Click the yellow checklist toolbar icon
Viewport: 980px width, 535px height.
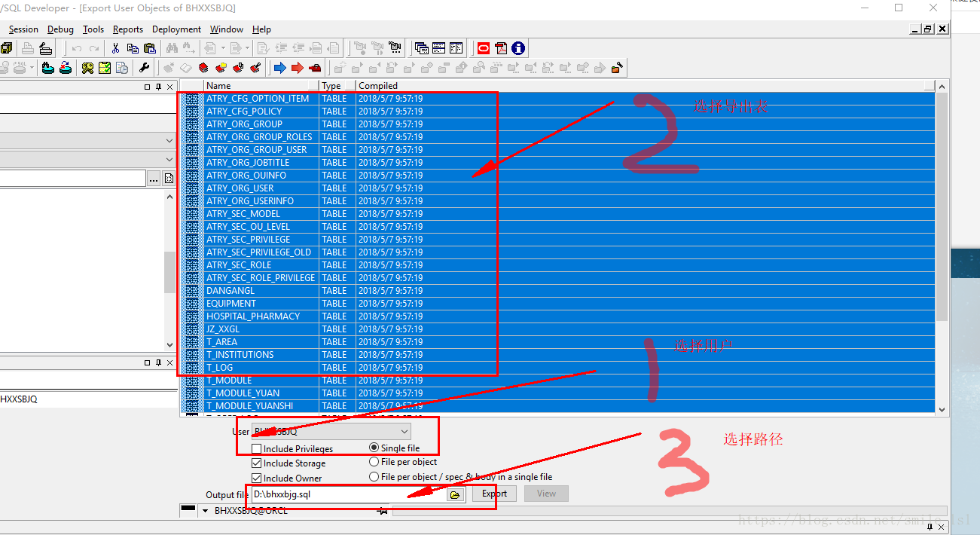pos(105,68)
